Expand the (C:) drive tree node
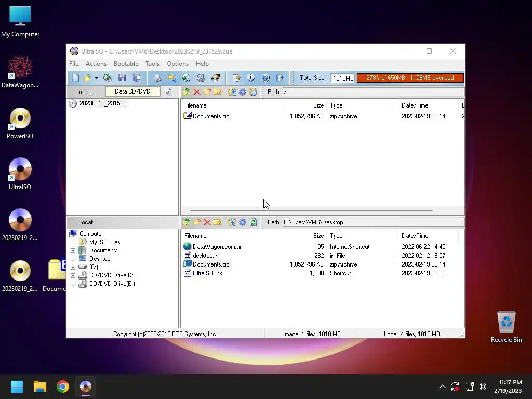 click(73, 268)
